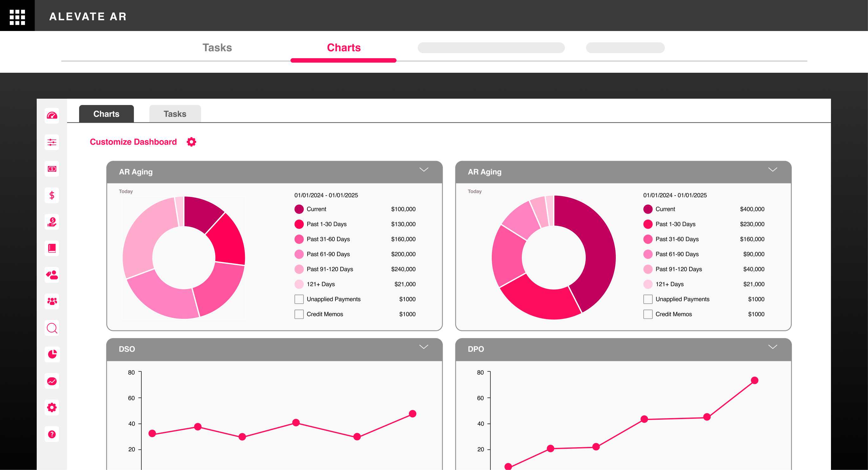Click the magnifier search sidebar icon
The width and height of the screenshot is (868, 470).
pos(52,328)
